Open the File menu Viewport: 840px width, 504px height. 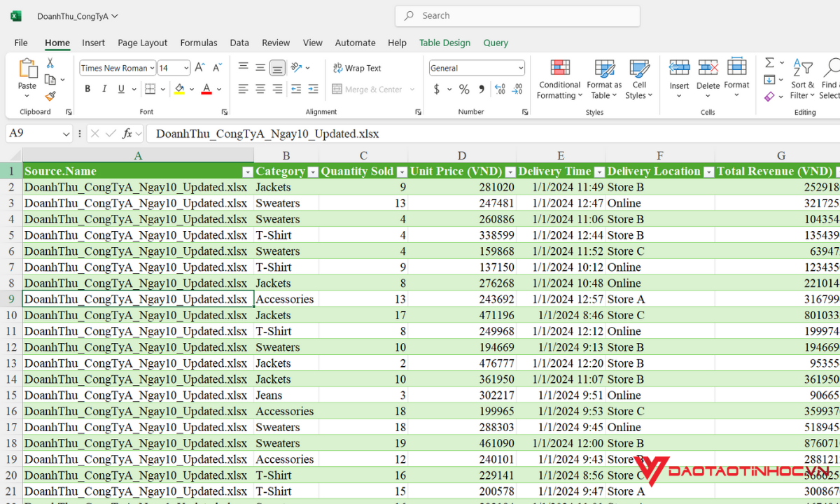coord(21,43)
